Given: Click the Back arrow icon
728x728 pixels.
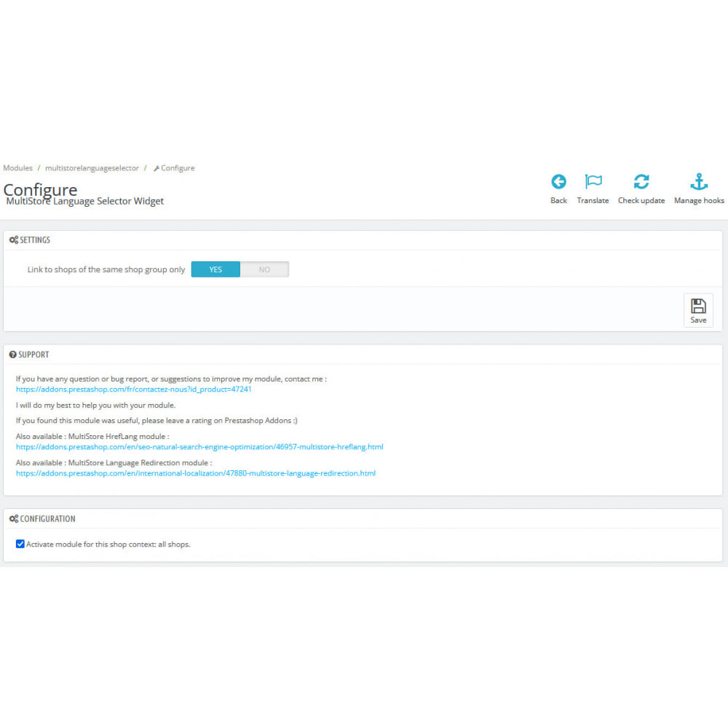Looking at the screenshot, I should point(558,181).
